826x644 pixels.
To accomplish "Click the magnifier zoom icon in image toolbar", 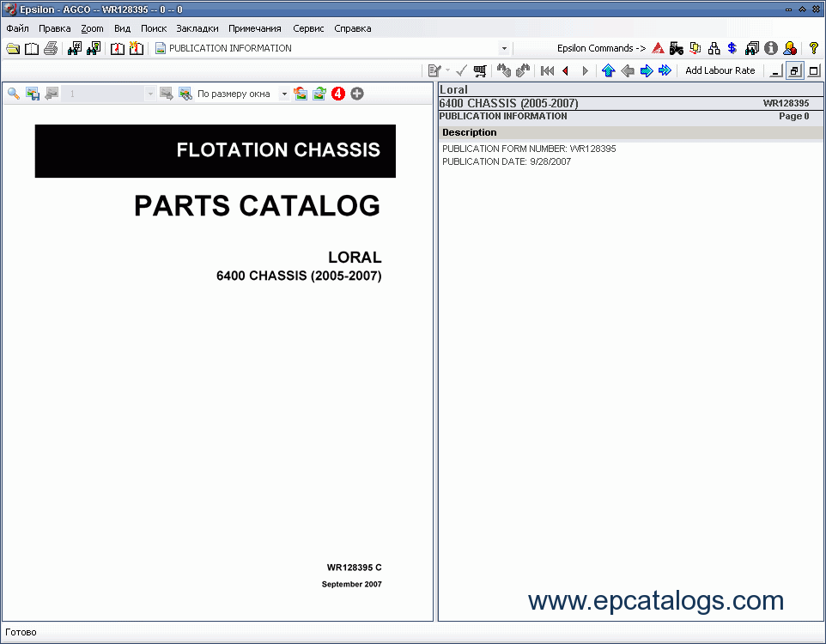I will tap(14, 94).
